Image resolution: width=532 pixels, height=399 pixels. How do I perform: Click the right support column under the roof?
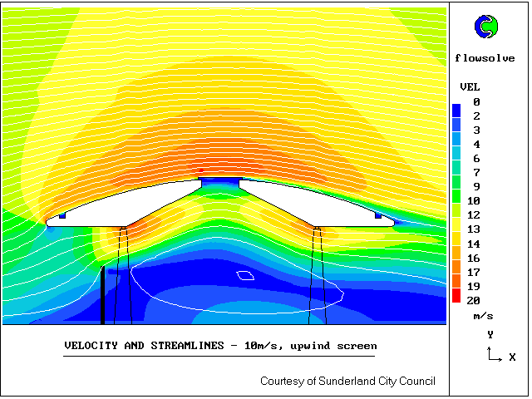coord(317,274)
